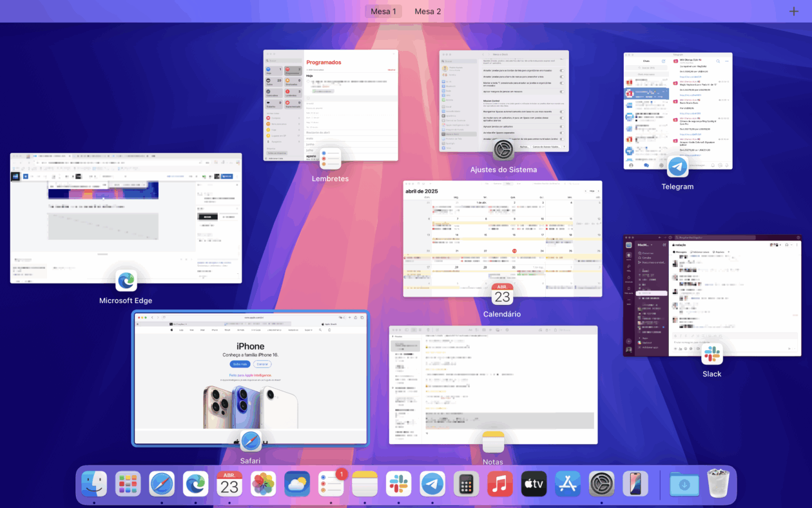
Task: Click the Ajustes do Sistema gear badge
Action: pyautogui.click(x=503, y=150)
